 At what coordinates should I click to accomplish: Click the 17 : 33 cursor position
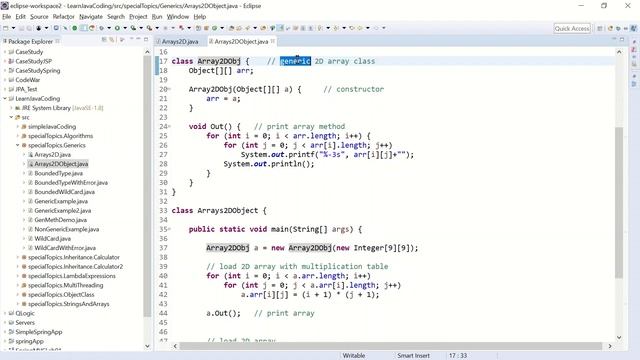coord(458,356)
